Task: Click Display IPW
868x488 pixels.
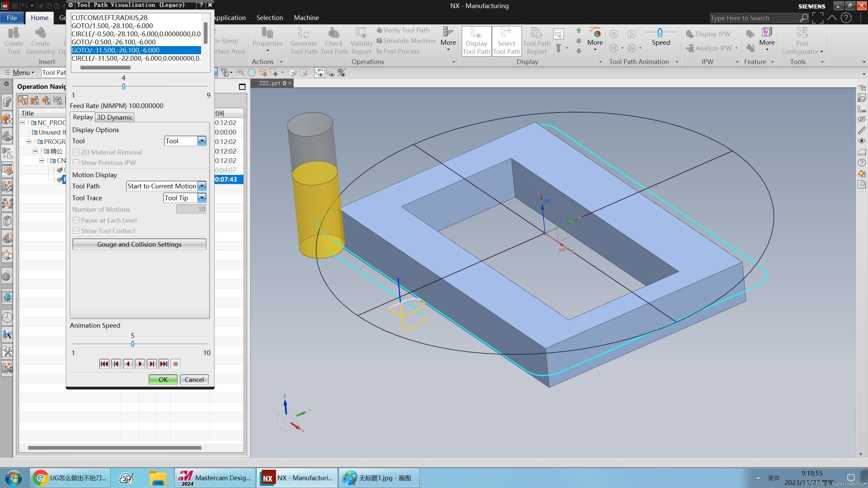Action: click(x=708, y=34)
